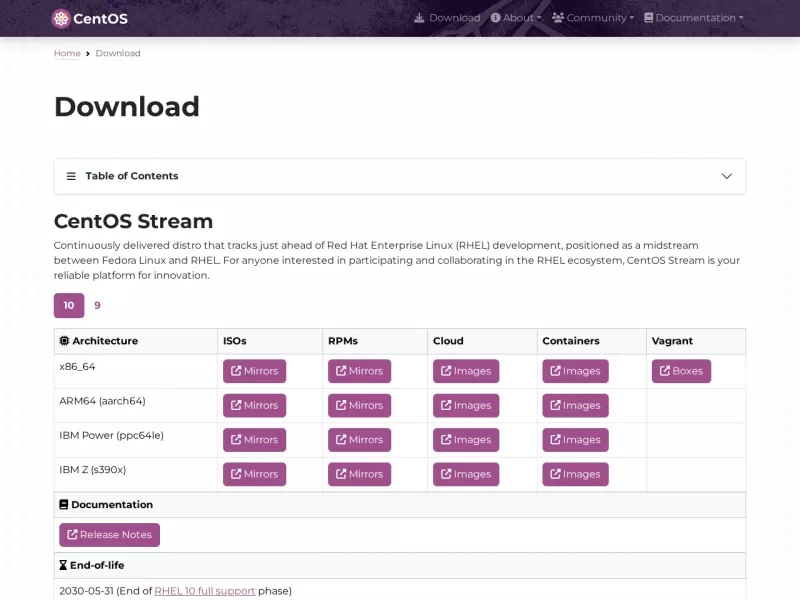Open ARM64 Cloud Images
Viewport: 800px width, 600px height.
click(466, 406)
